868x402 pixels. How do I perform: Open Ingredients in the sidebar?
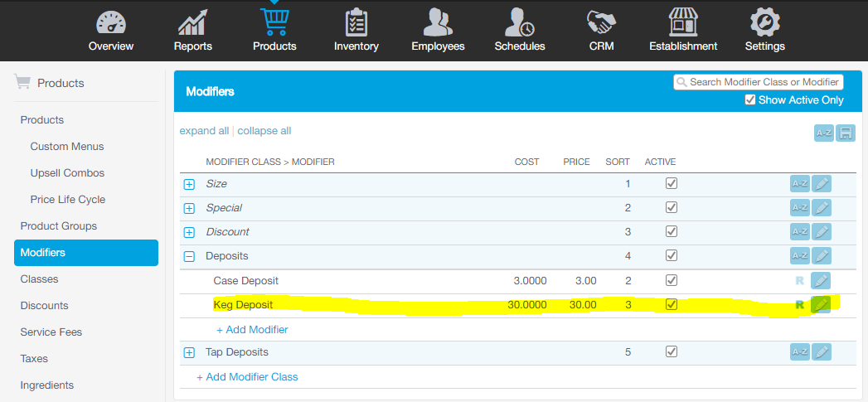click(x=47, y=385)
